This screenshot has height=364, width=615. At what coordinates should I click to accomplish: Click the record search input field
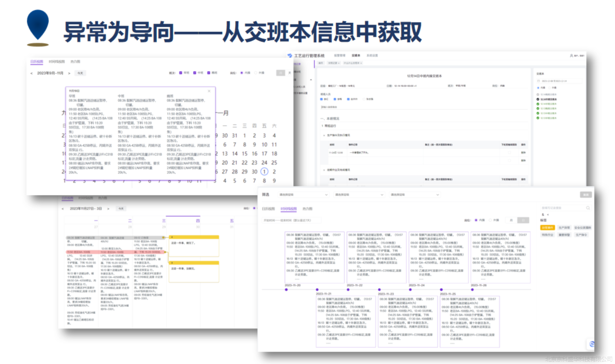pos(565,208)
